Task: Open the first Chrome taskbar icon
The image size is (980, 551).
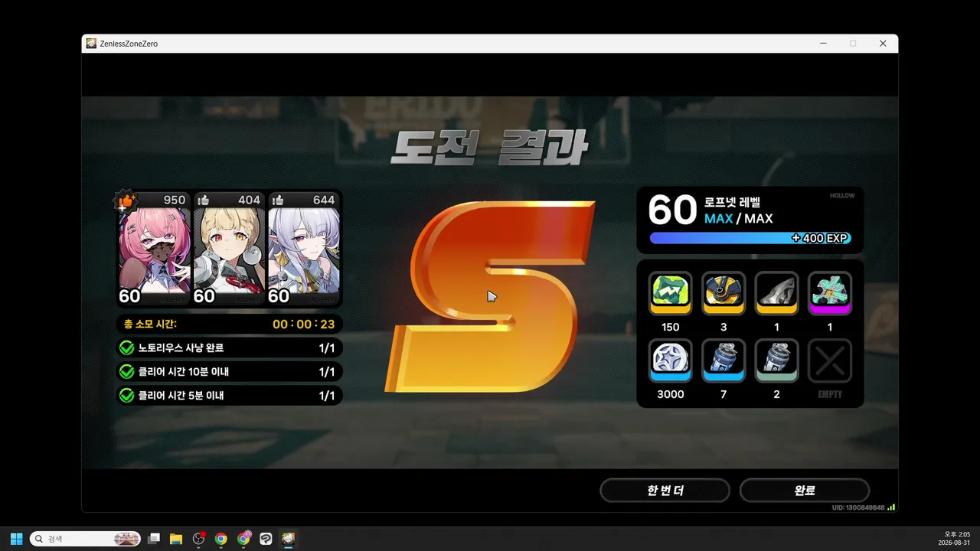Action: (220, 539)
